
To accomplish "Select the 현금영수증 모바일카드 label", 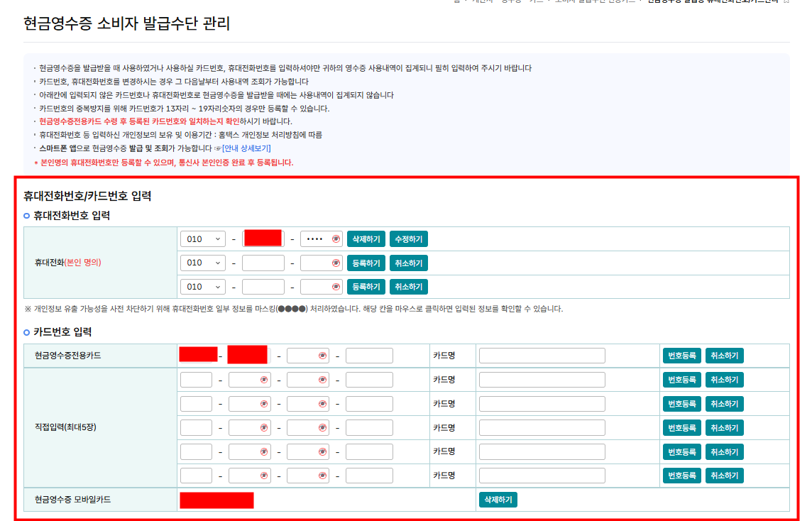I will pyautogui.click(x=72, y=500).
